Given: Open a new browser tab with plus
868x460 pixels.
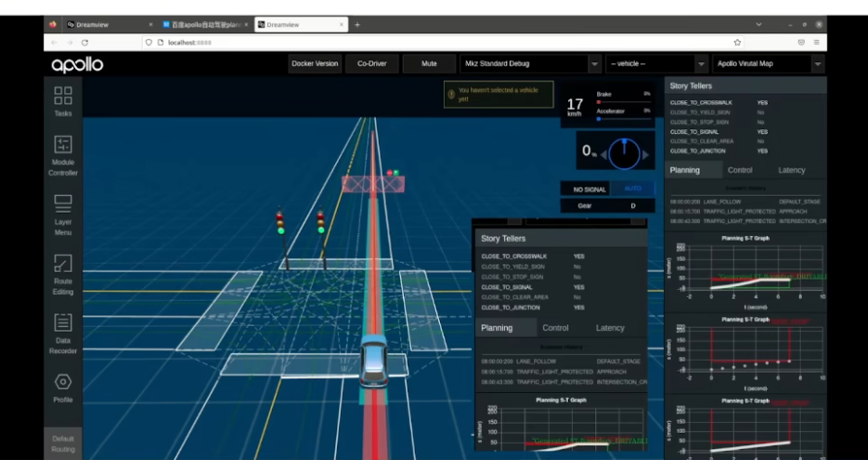Looking at the screenshot, I should click(357, 24).
